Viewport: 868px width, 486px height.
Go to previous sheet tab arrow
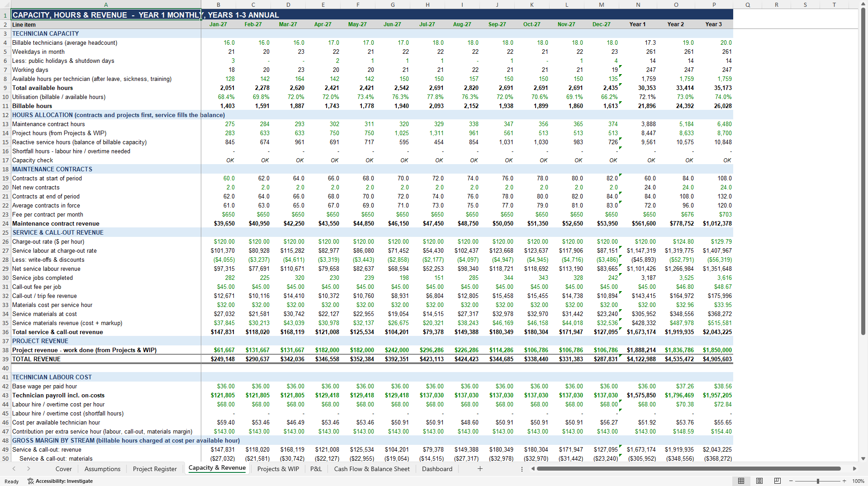click(14, 469)
